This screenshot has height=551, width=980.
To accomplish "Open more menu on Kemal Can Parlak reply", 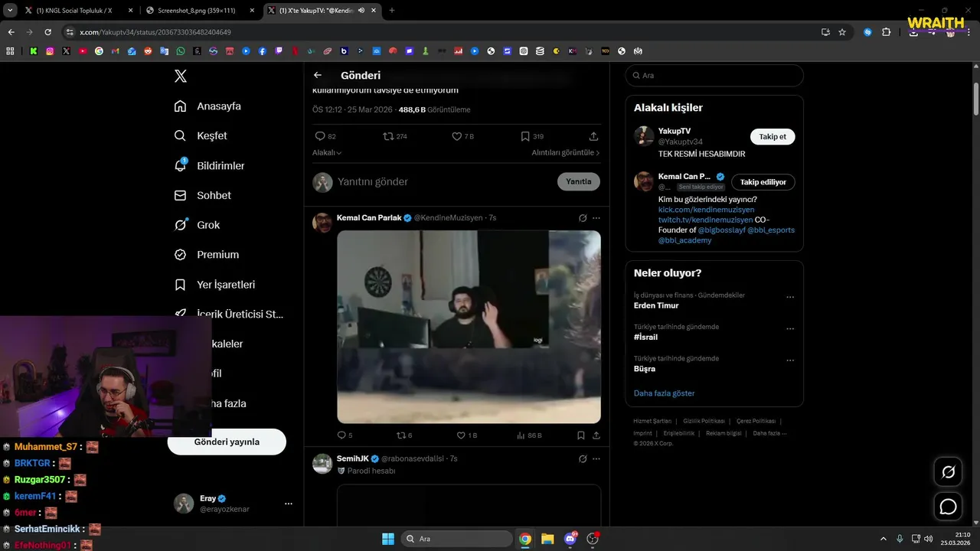I will coord(596,218).
